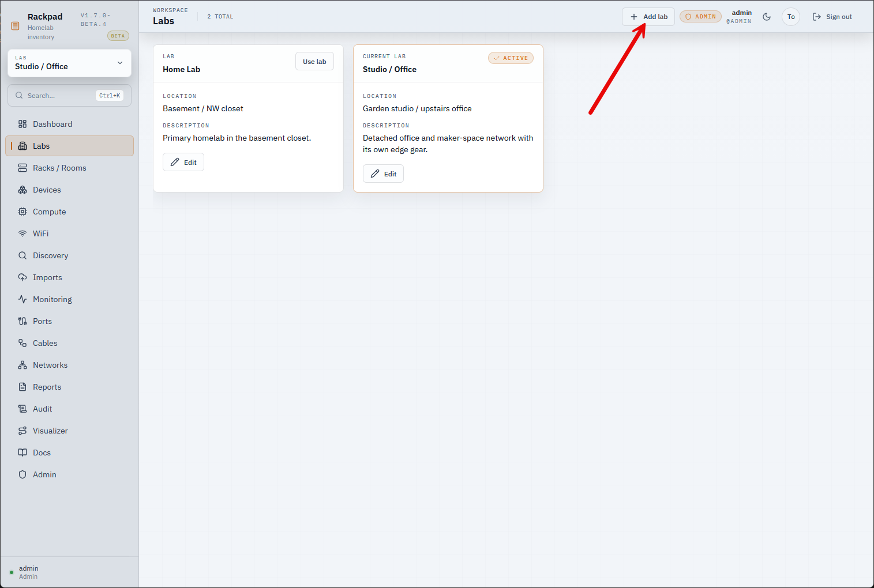Click 'Primary homelab in the basement closet.' description
Viewport: 874px width, 588px height.
[237, 138]
